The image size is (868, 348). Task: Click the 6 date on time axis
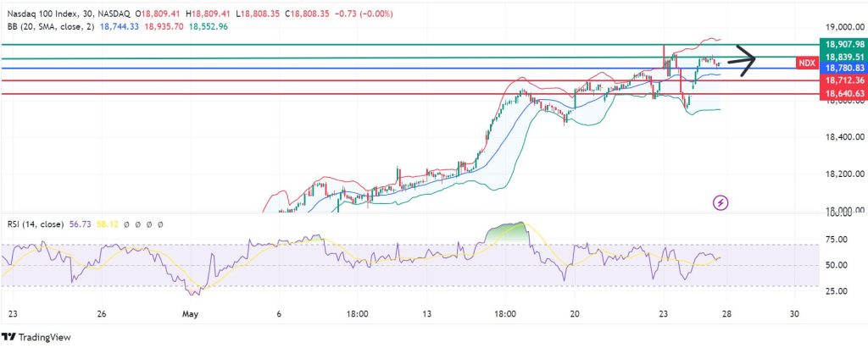point(278,313)
